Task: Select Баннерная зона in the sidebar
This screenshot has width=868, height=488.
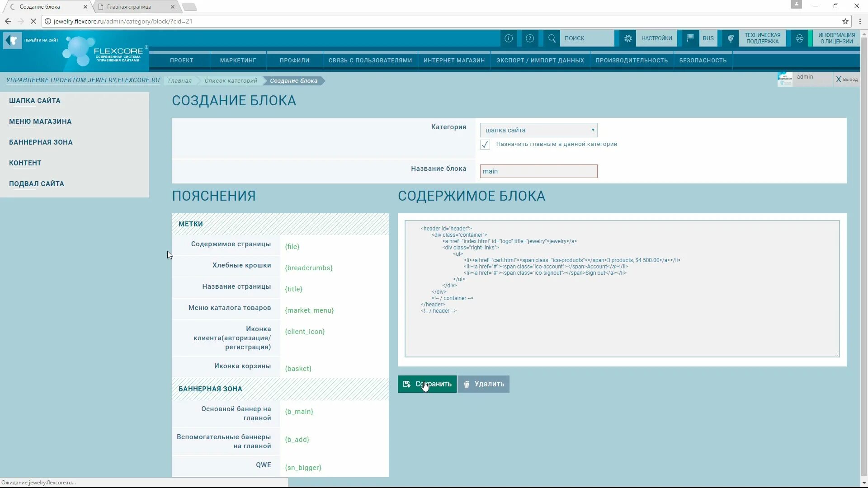Action: pos(41,142)
